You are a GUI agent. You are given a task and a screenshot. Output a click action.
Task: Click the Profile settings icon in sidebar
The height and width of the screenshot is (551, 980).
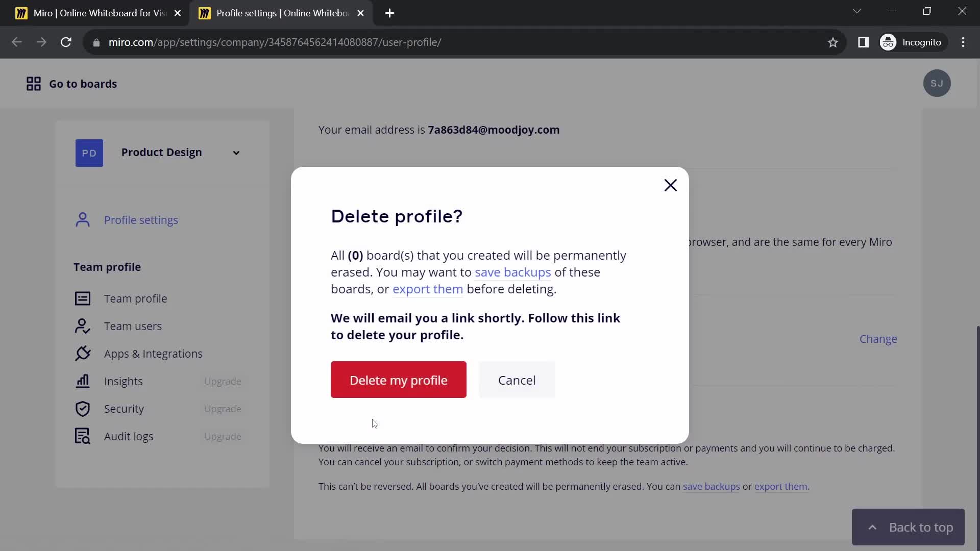tap(82, 220)
